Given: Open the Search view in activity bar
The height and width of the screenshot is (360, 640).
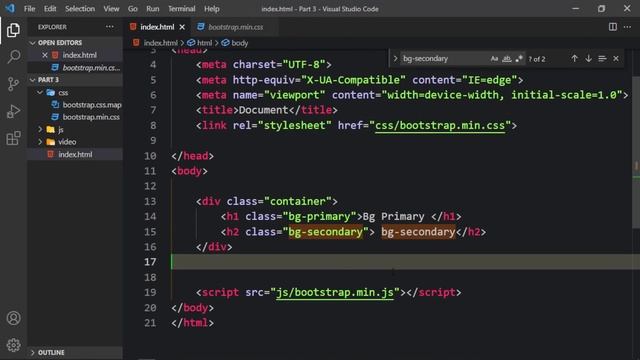Looking at the screenshot, I should (x=13, y=57).
